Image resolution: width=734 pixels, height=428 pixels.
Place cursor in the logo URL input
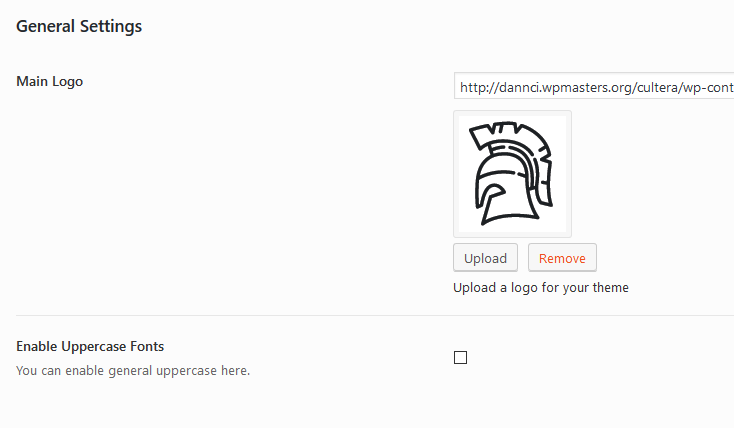(594, 87)
